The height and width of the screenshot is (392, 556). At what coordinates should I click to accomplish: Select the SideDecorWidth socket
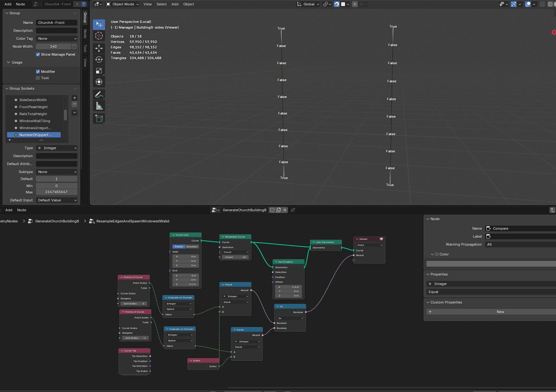[x=33, y=100]
